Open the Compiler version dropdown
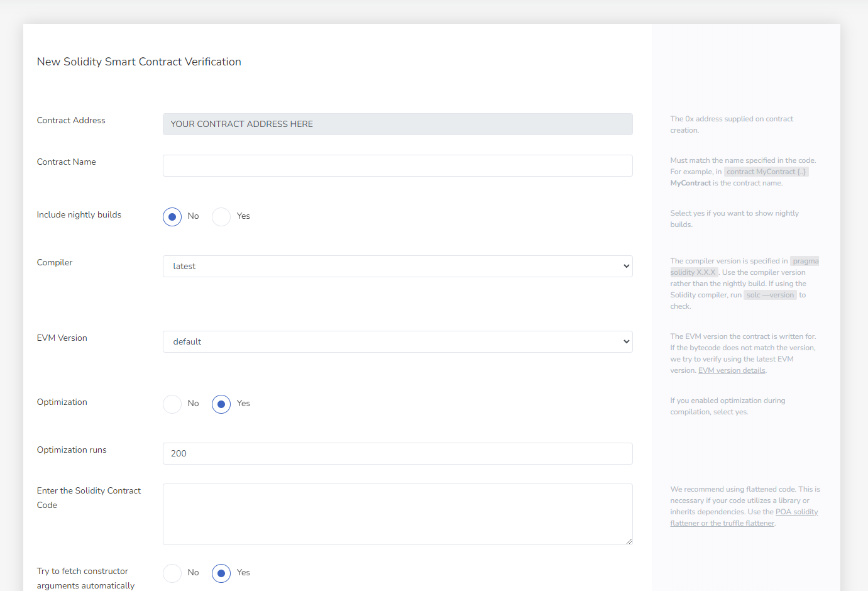Viewport: 868px width, 591px height. (x=397, y=266)
